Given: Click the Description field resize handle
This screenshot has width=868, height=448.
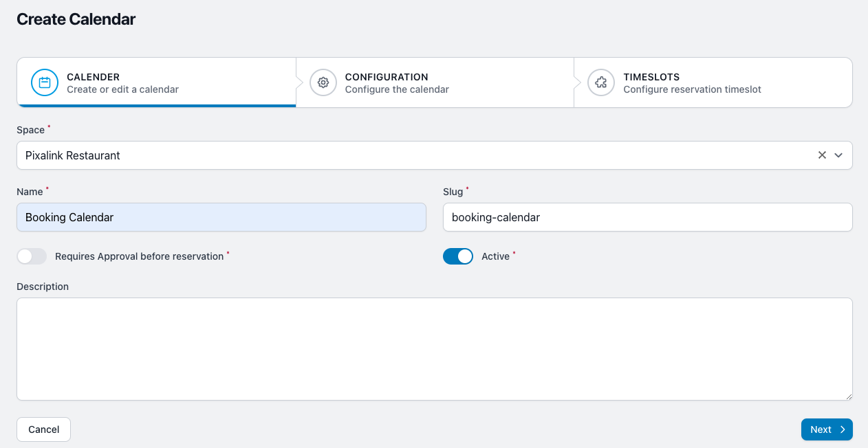Looking at the screenshot, I should coord(848,396).
